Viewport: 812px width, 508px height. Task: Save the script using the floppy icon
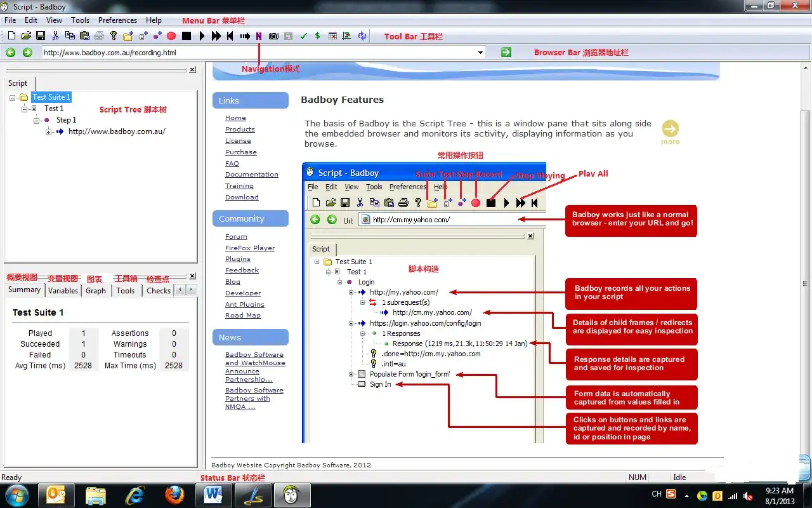click(x=41, y=36)
